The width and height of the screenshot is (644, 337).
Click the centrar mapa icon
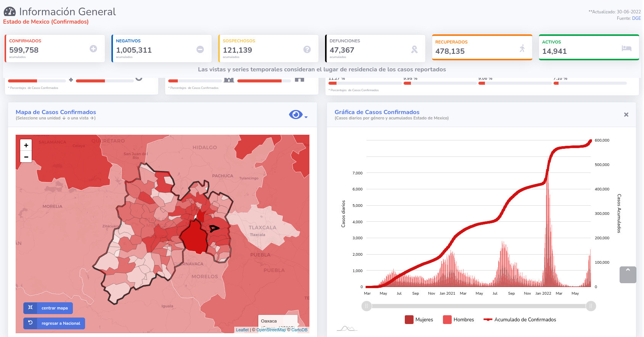click(x=30, y=307)
